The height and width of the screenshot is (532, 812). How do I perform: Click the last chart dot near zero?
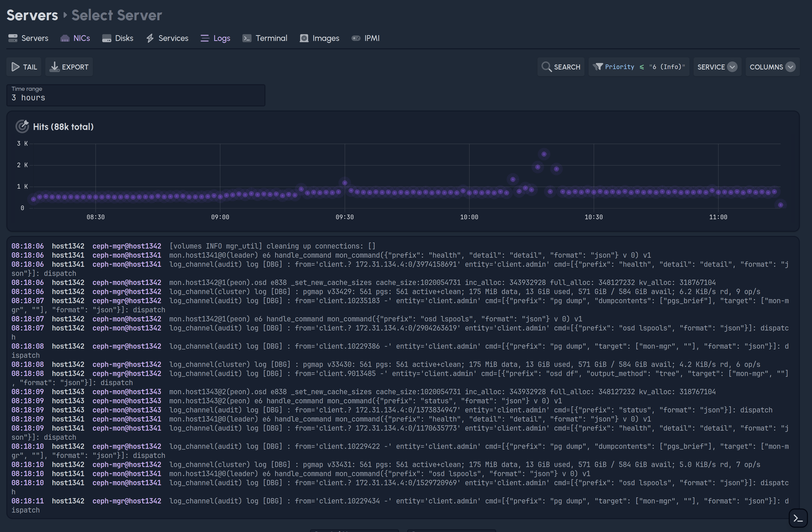pos(781,205)
